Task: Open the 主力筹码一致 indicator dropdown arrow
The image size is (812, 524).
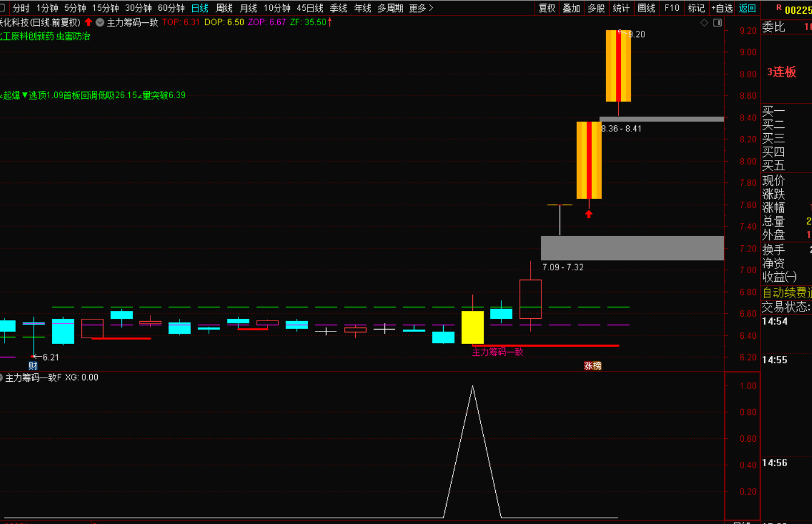Action: [100, 23]
